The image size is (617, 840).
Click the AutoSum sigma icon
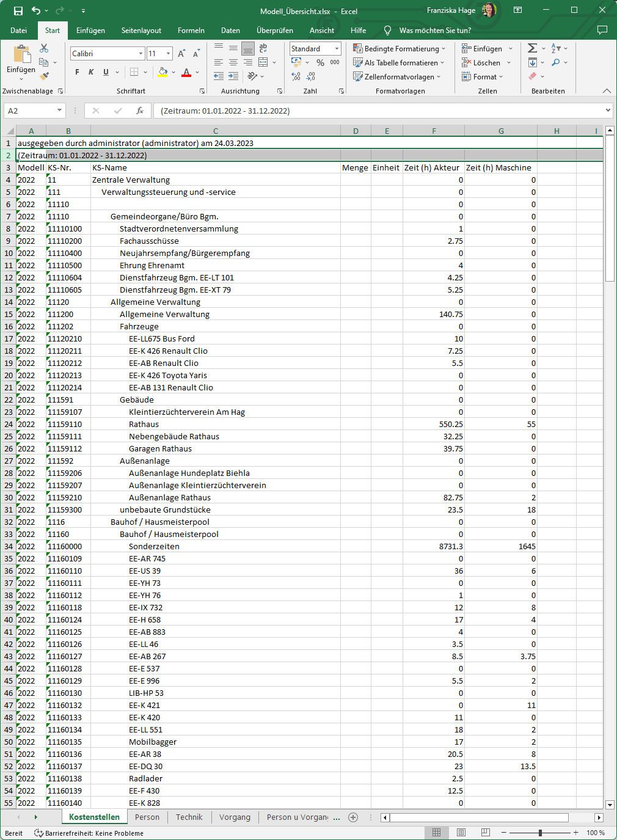pos(532,48)
